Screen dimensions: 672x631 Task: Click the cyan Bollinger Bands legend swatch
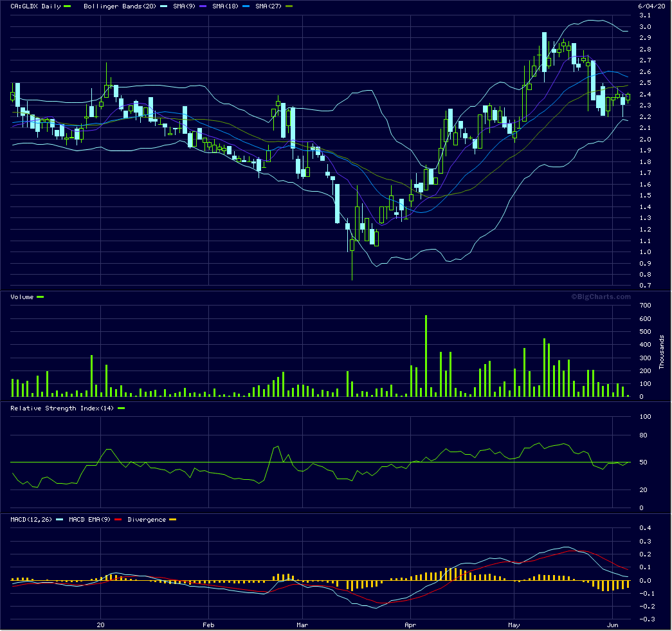(x=163, y=6)
